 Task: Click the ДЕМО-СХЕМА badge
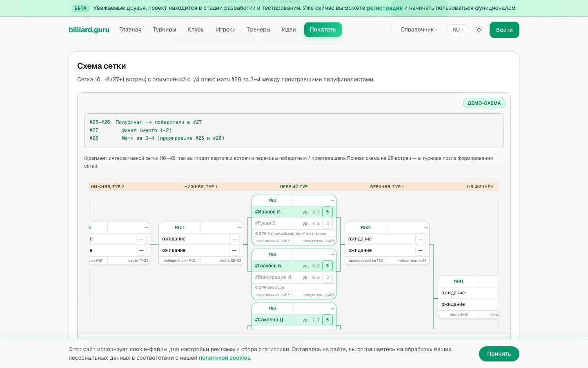[x=484, y=103]
